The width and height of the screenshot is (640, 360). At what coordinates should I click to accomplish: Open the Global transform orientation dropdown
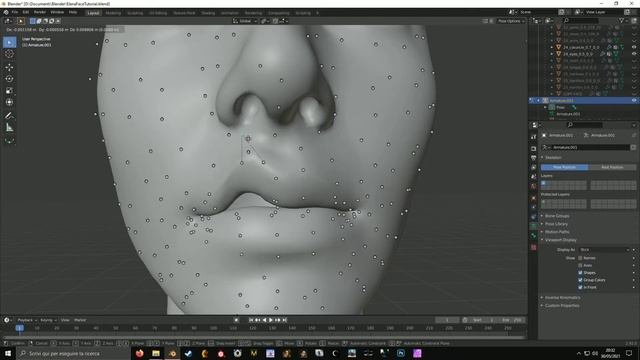coord(245,21)
